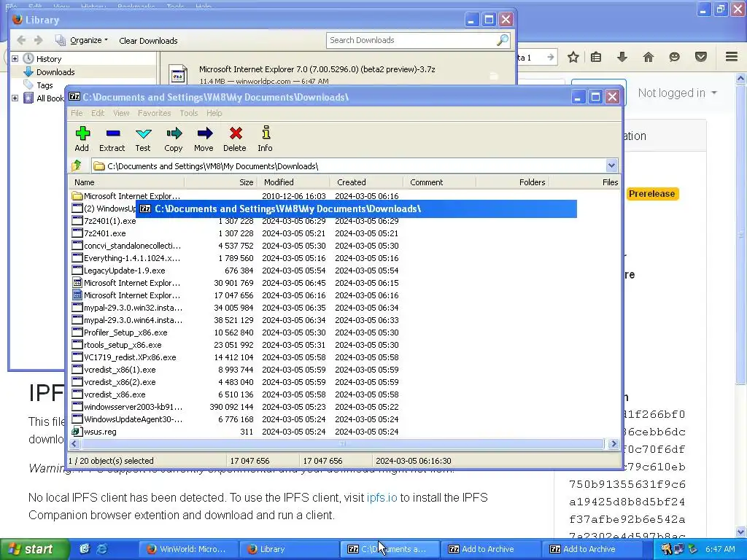Screen dimensions: 747x560
Task: Click the scroll-right arrow of file list
Action: [x=613, y=444]
